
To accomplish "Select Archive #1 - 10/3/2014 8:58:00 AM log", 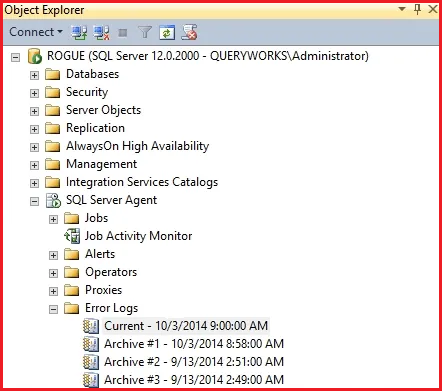I will tap(194, 344).
